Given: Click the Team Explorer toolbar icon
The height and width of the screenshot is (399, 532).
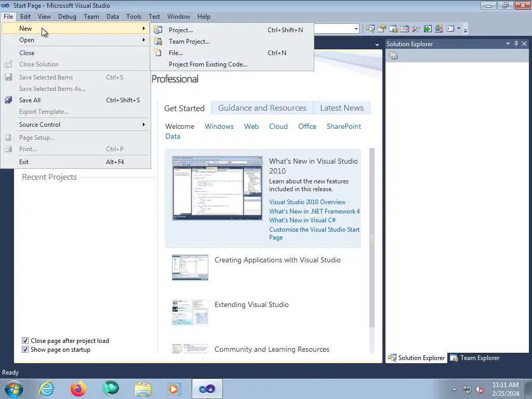Looking at the screenshot, I should coord(393,29).
